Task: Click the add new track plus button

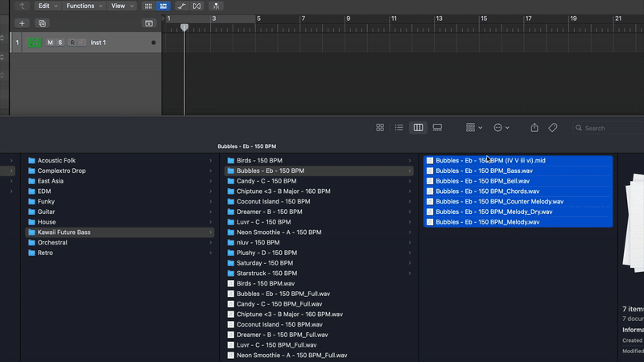Action: pyautogui.click(x=23, y=23)
